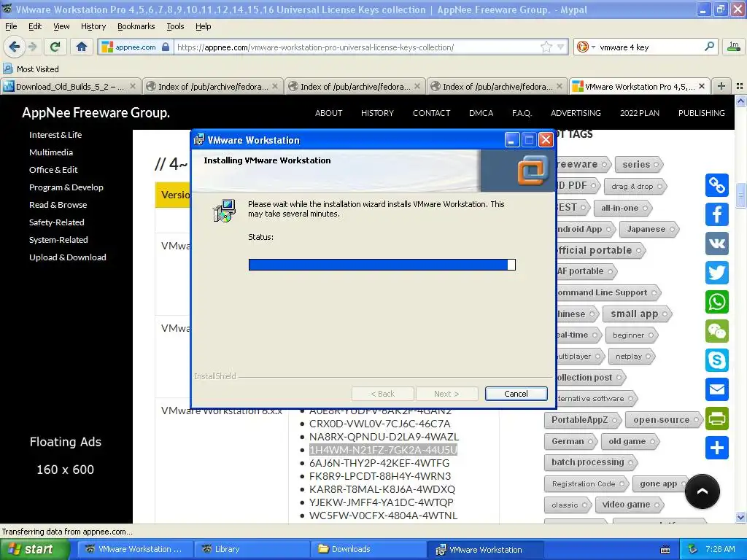Share the page via Skype icon
Screen dimensions: 747x560
pos(716,360)
